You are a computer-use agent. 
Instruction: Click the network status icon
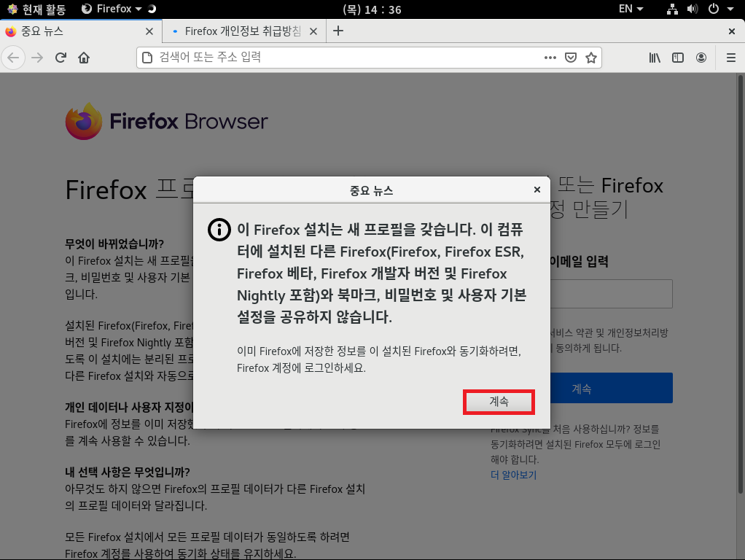coord(672,9)
